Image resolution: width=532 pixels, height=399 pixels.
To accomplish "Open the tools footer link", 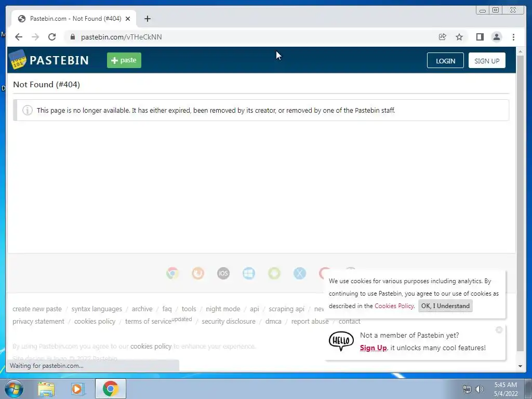I will [x=189, y=309].
